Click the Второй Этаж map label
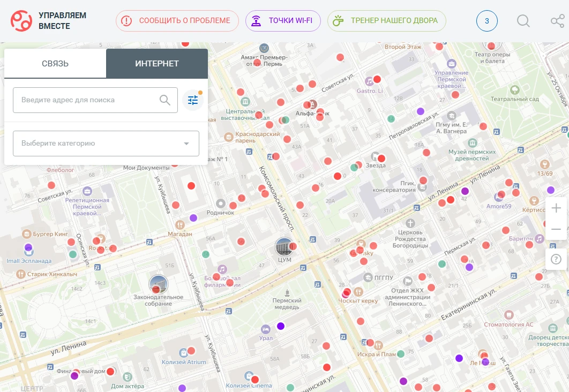569x392 pixels. (403, 47)
